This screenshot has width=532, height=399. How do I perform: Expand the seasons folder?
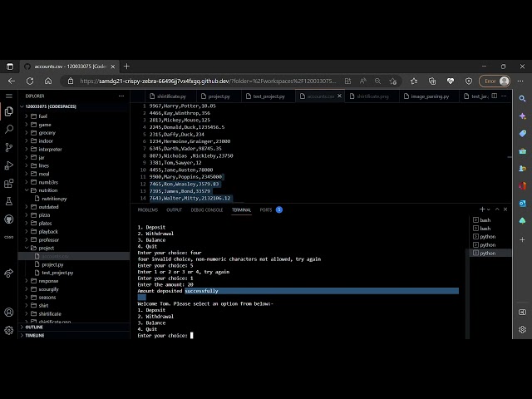(47, 298)
